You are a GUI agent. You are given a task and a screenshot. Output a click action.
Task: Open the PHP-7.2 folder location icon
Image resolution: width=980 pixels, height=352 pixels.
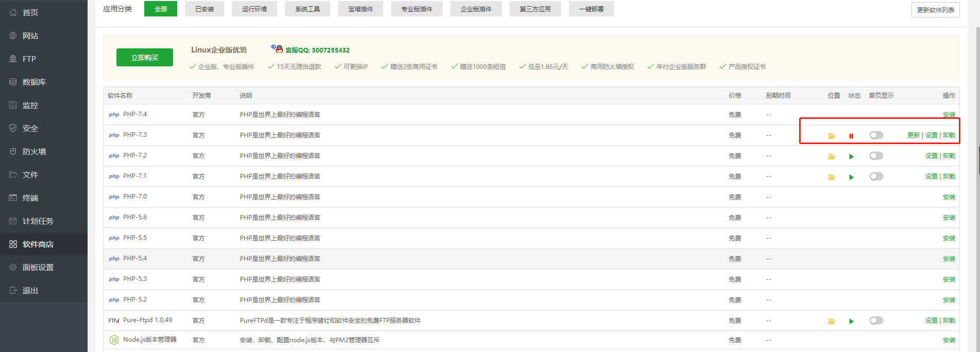tap(831, 156)
